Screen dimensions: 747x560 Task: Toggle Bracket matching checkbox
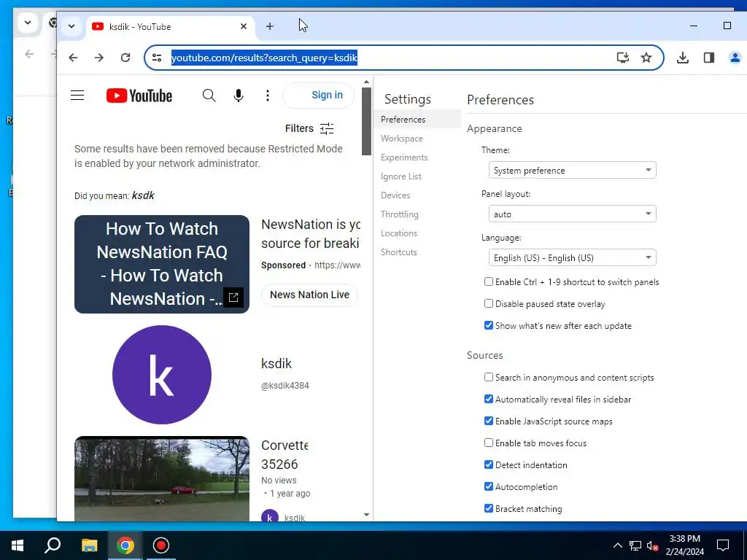[488, 508]
